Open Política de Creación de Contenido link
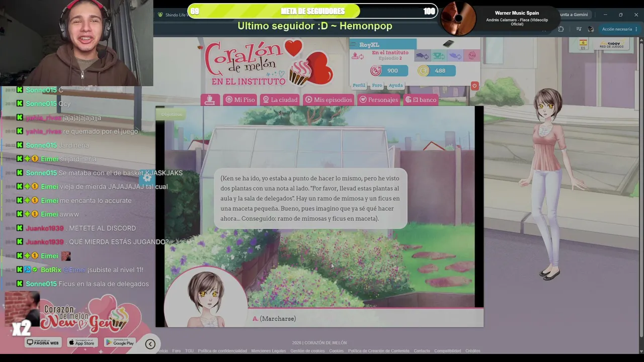The width and height of the screenshot is (644, 362). point(379,351)
